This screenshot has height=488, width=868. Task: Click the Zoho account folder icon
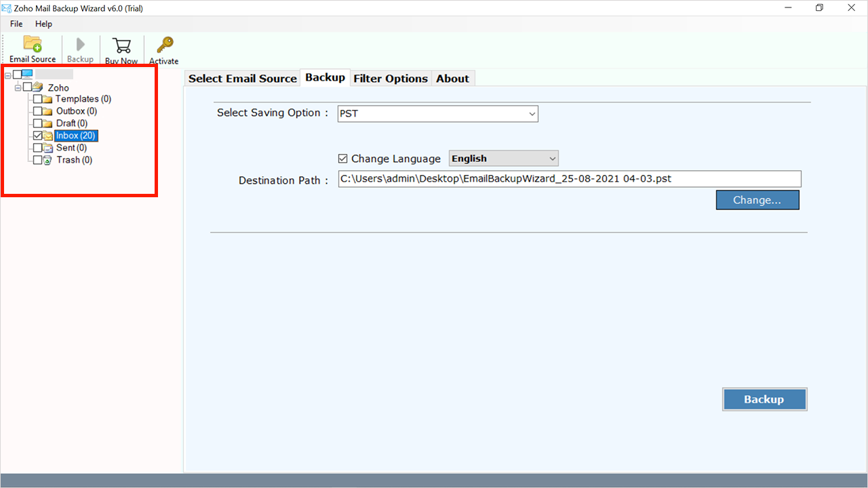[x=38, y=87]
